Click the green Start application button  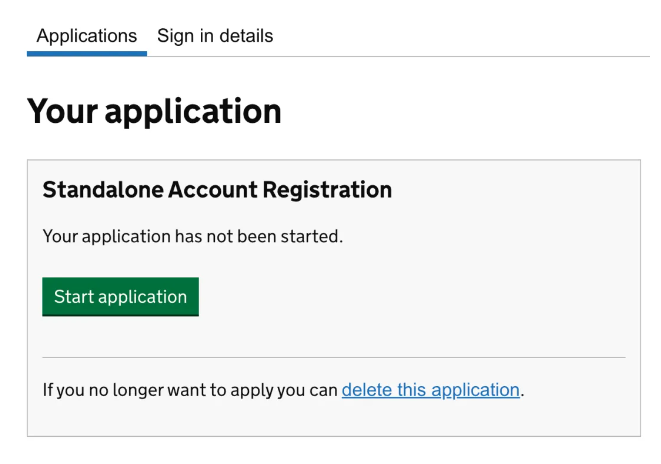click(121, 297)
